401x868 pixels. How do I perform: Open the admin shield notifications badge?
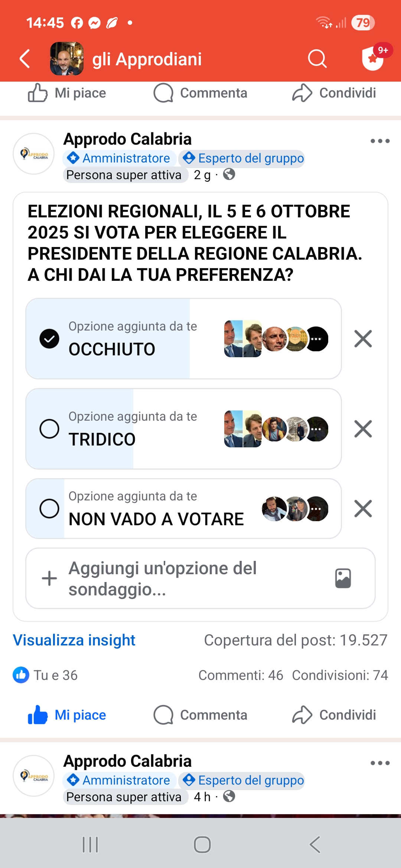[374, 58]
